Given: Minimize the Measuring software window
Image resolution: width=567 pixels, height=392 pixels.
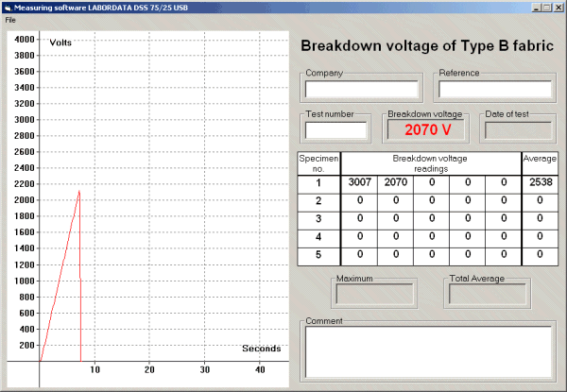Looking at the screenshot, I should [536, 7].
